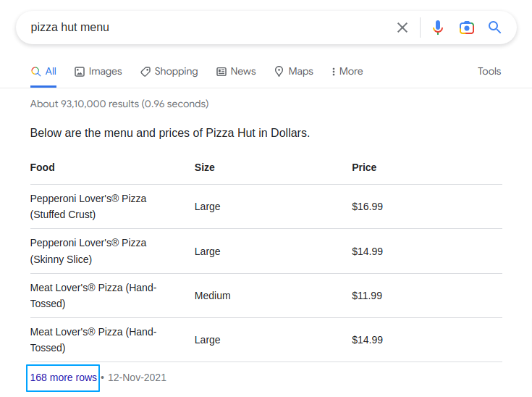Switch to the Shopping tab
The width and height of the screenshot is (532, 397).
point(169,71)
